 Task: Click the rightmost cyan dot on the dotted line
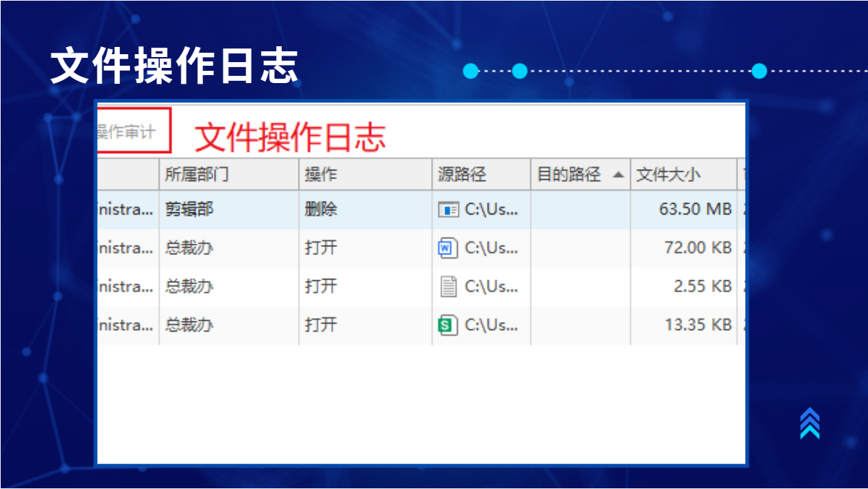click(x=759, y=71)
